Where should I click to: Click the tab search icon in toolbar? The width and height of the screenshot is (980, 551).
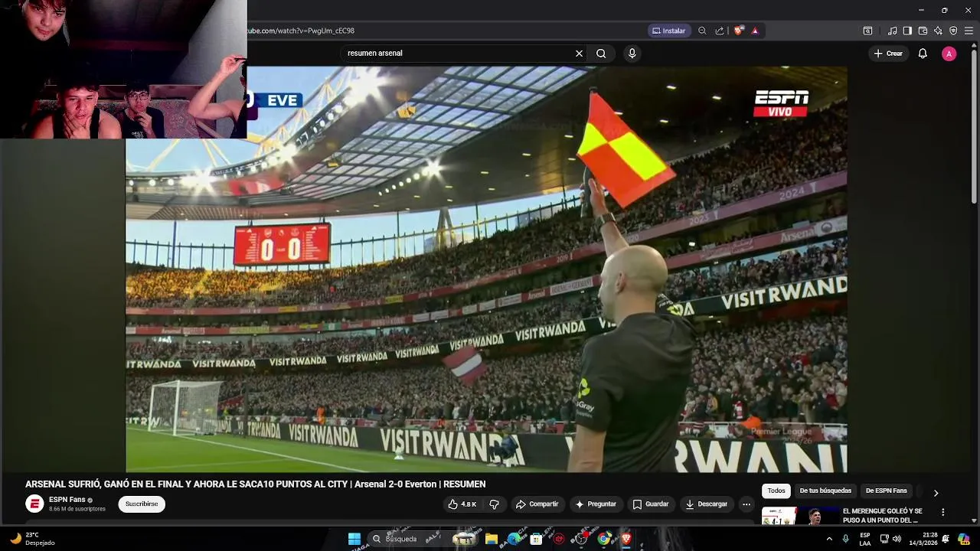(x=867, y=31)
